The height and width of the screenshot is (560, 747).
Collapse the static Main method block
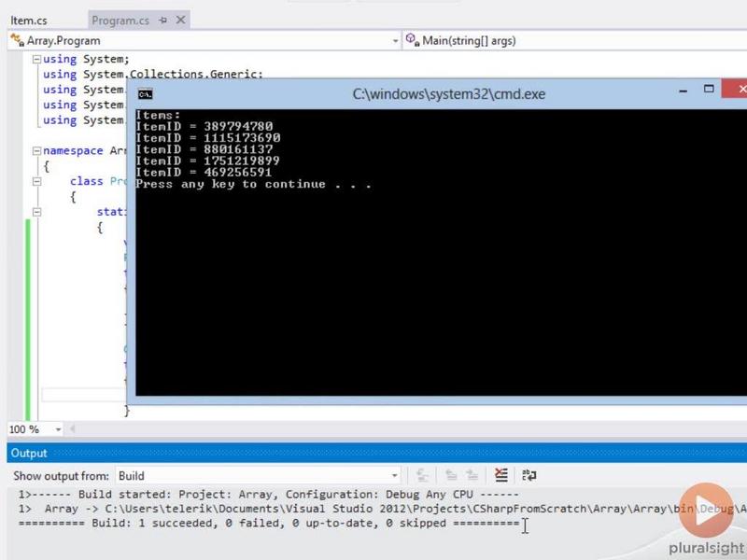pos(36,212)
